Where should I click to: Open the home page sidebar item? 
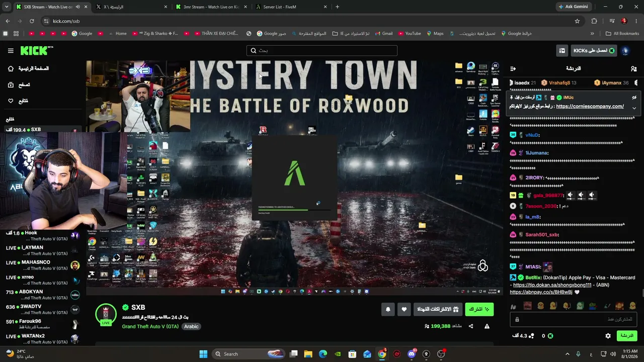click(x=28, y=68)
